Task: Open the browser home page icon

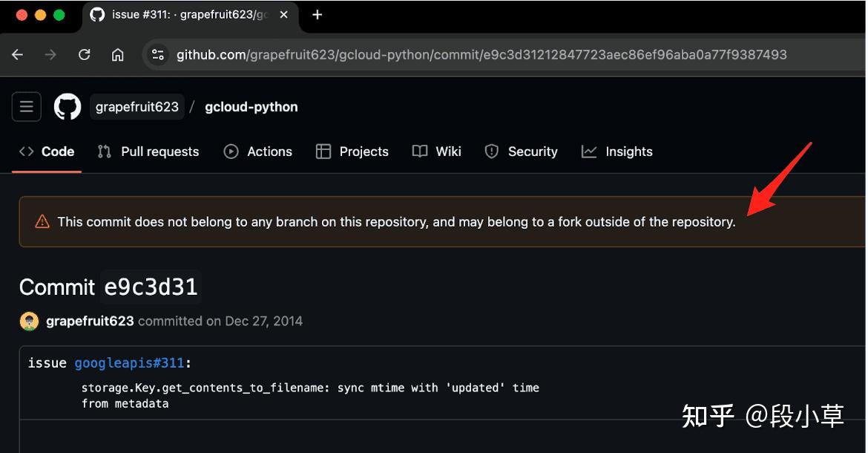Action: point(117,54)
